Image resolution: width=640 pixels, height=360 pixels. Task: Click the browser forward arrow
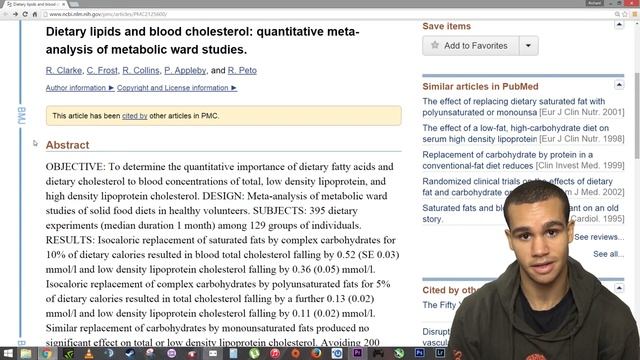pos(15,14)
